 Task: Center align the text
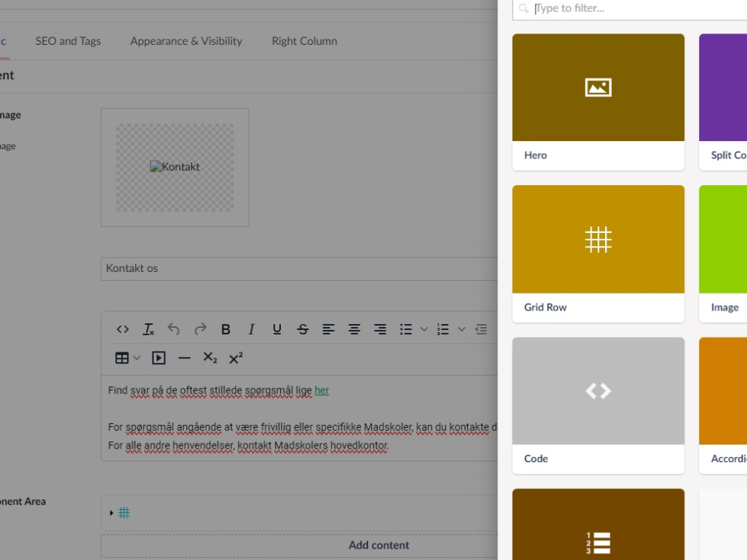[x=354, y=329]
